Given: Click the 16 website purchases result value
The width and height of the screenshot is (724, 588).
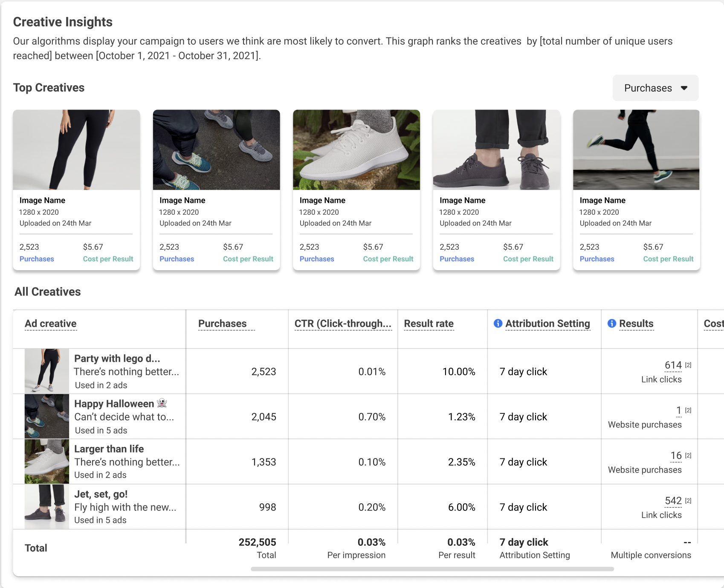Looking at the screenshot, I should 676,455.
